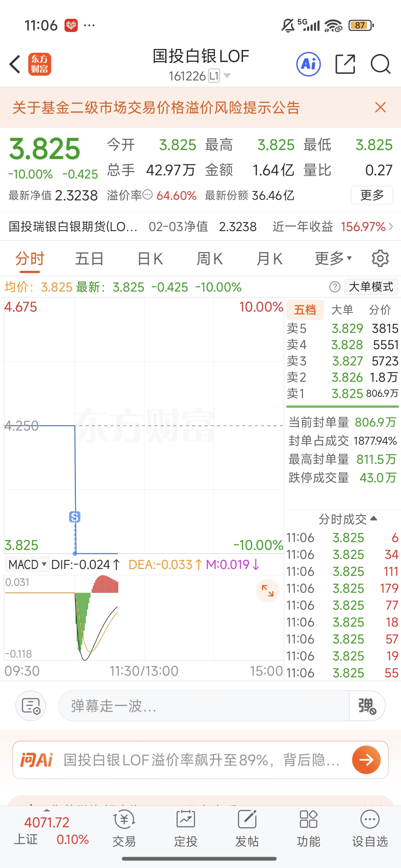Toggle the 大单模式 mode
401x868 pixels.
[371, 287]
